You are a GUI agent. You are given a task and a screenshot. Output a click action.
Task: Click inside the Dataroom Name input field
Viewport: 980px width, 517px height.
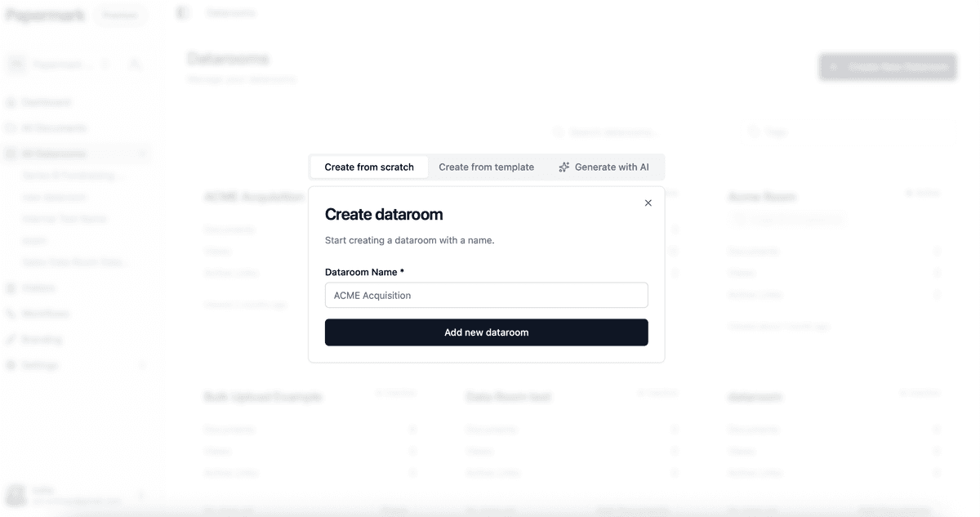486,295
